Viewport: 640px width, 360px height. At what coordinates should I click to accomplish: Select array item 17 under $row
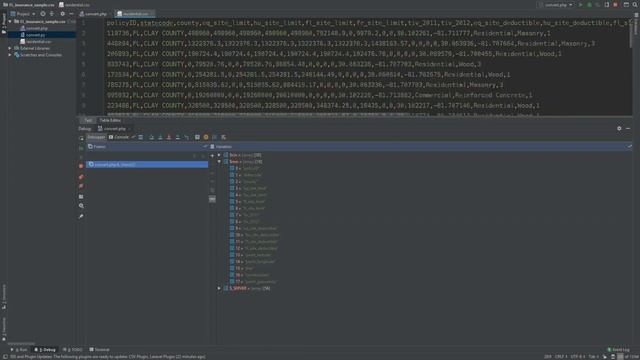[x=253, y=282]
